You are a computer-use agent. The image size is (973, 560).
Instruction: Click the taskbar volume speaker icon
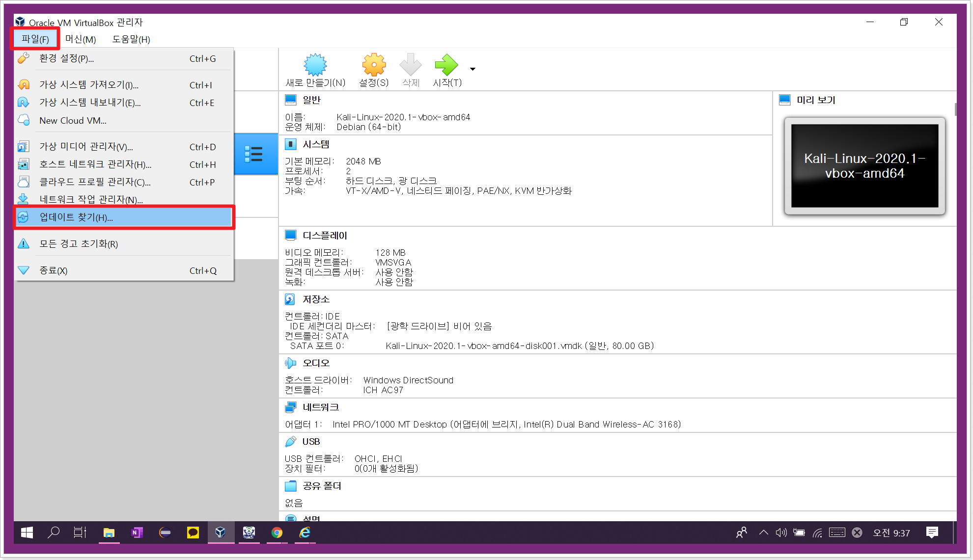pos(781,533)
